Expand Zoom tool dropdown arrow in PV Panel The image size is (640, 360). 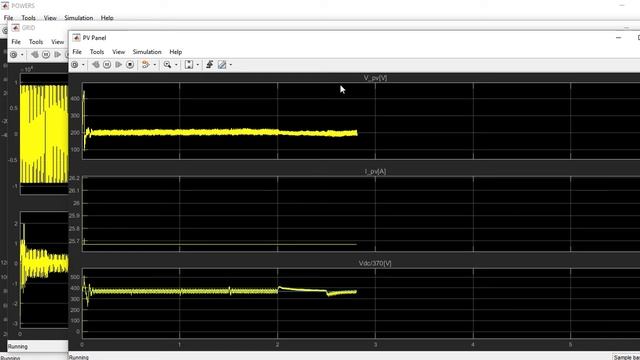pos(176,65)
